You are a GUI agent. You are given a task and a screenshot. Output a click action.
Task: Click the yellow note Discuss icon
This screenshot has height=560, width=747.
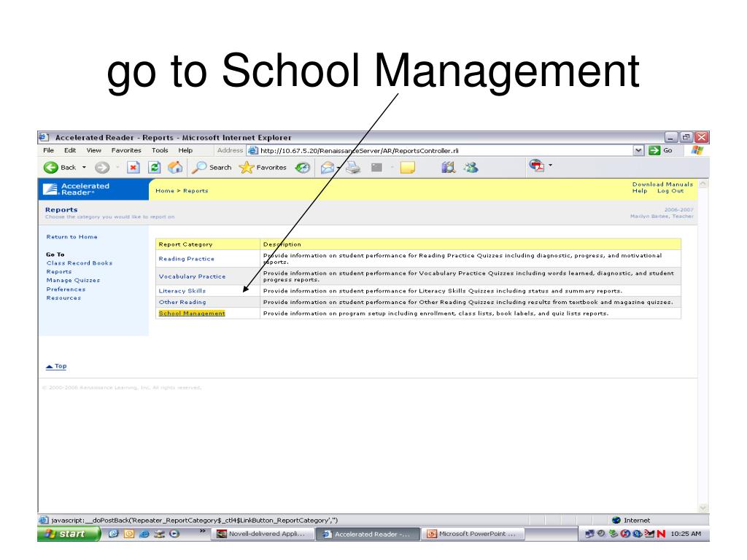click(x=408, y=168)
